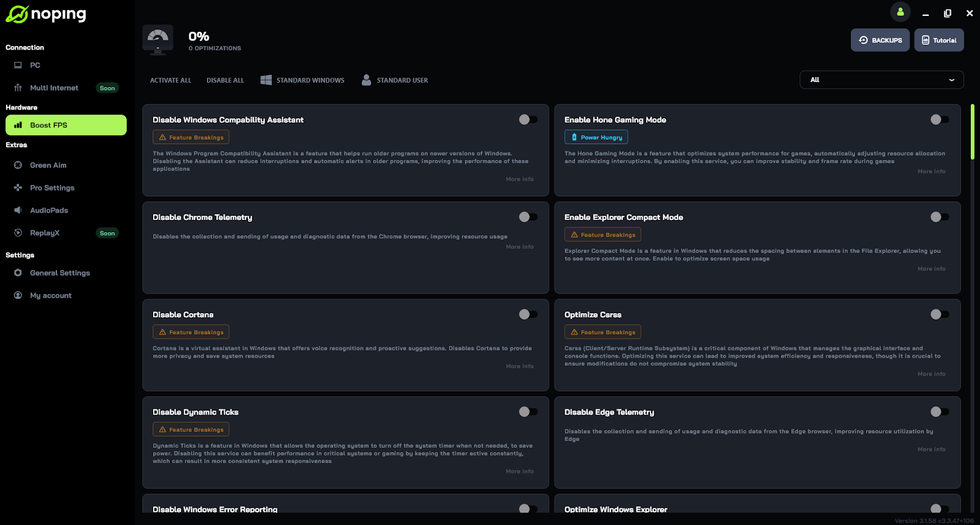Image resolution: width=980 pixels, height=525 pixels.
Task: Open More info for Disable Cortana
Action: [x=520, y=366]
